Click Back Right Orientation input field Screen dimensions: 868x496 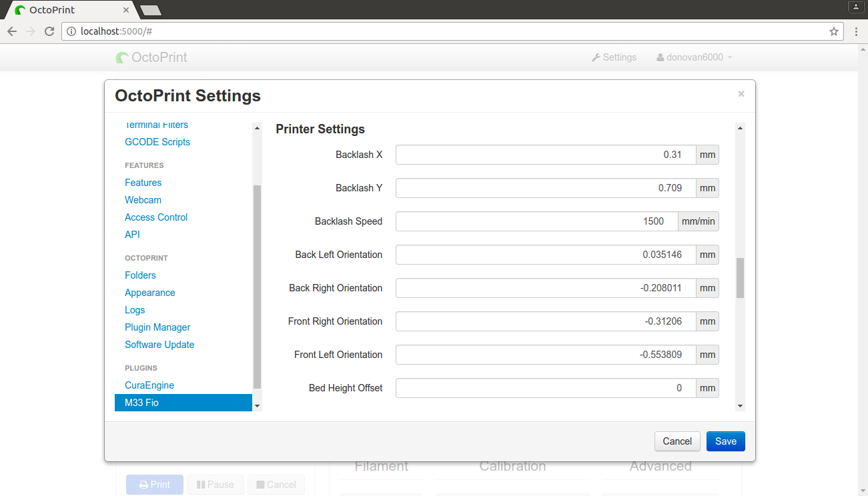coord(546,288)
